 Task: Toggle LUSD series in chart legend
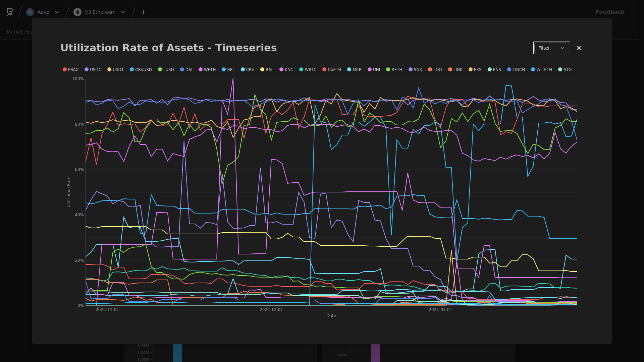pos(166,70)
